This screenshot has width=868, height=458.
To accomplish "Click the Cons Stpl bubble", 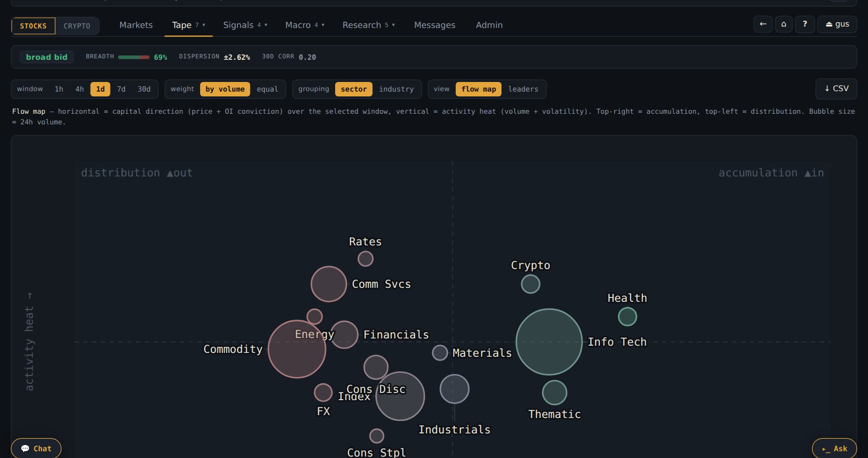I will 377,436.
